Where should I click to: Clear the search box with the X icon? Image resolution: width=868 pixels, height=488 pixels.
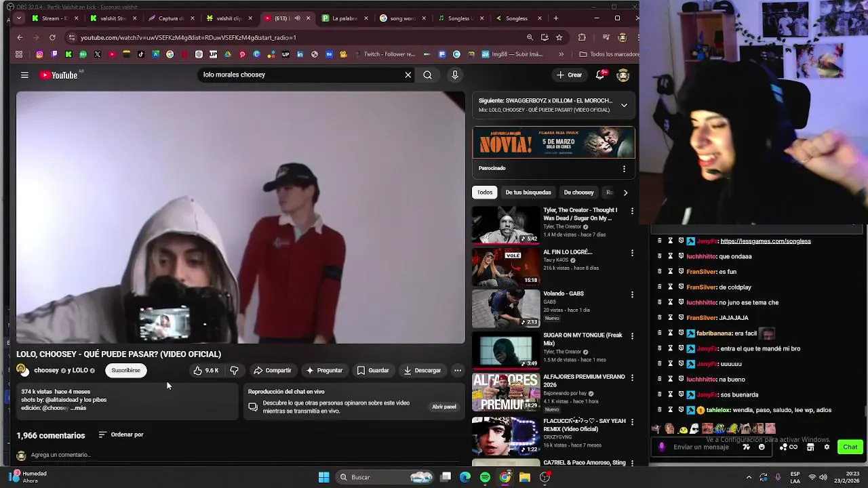pyautogui.click(x=408, y=75)
